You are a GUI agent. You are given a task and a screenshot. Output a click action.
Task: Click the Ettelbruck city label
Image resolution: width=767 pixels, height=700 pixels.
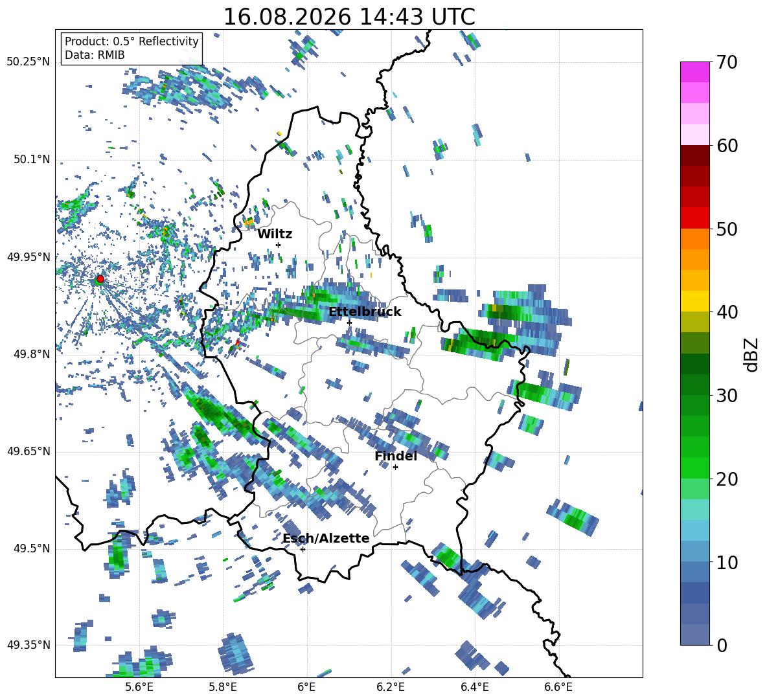365,312
